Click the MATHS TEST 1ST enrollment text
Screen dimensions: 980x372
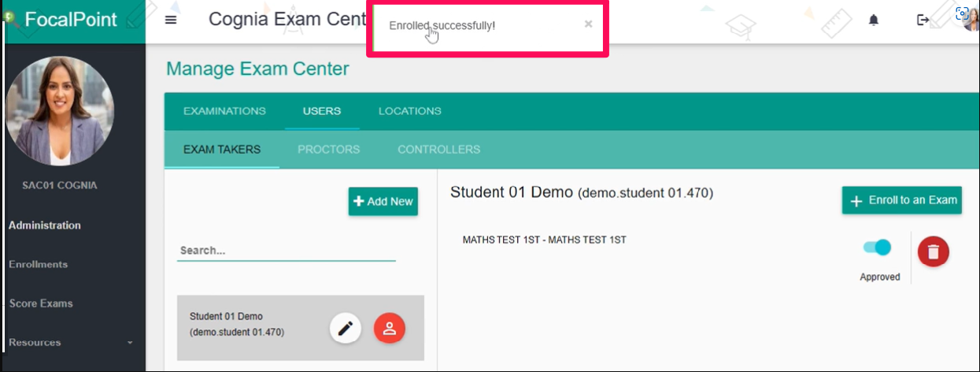pyautogui.click(x=545, y=240)
